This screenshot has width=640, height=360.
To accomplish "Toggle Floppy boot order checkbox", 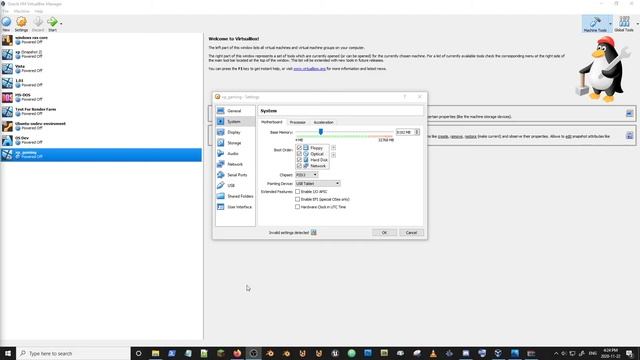I will click(x=299, y=148).
